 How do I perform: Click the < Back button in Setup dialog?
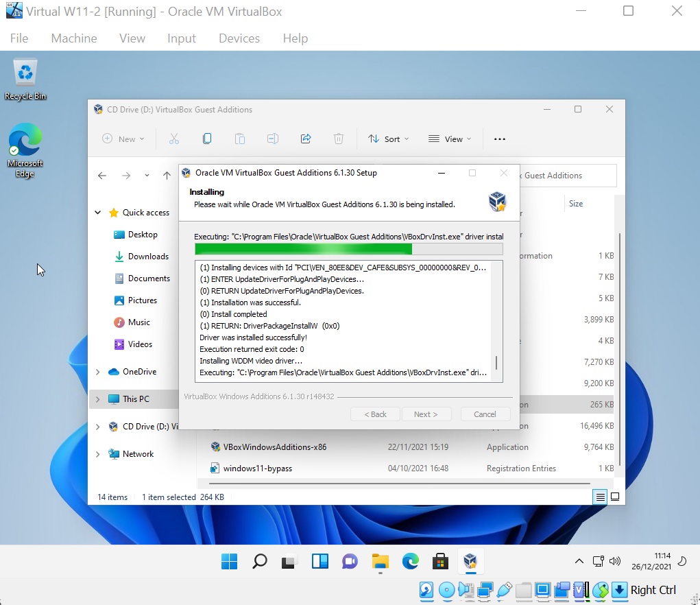click(x=376, y=414)
